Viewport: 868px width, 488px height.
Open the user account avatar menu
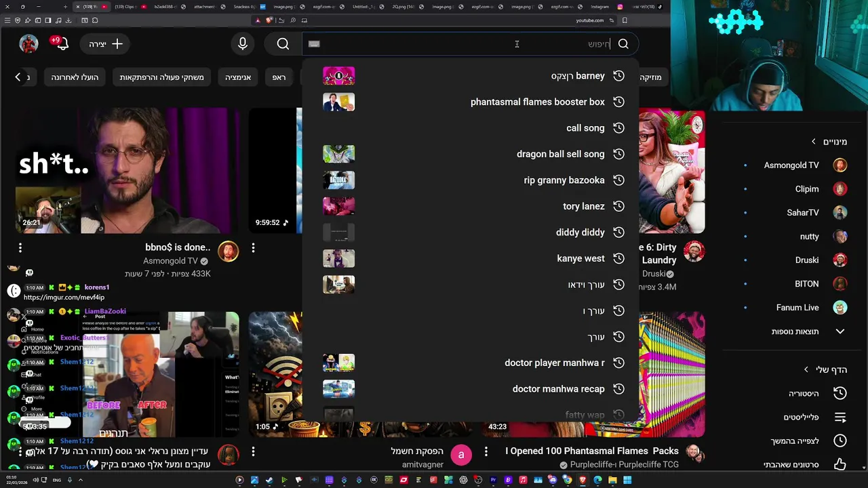pyautogui.click(x=28, y=44)
